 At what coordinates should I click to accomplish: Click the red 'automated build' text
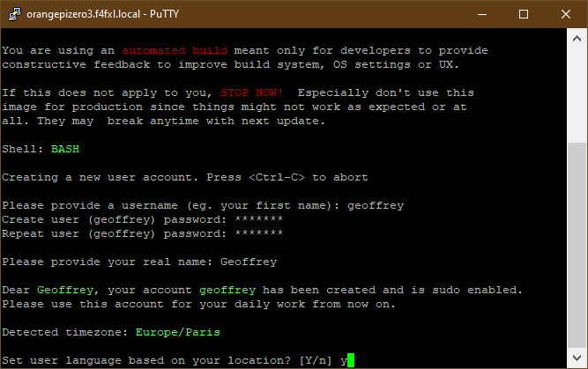click(x=175, y=50)
